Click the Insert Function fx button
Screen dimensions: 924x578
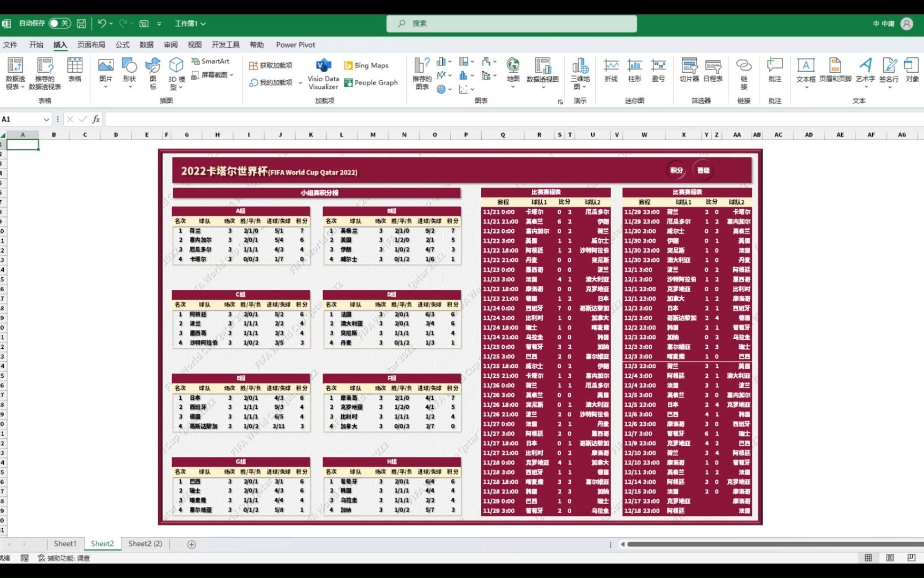tap(96, 119)
